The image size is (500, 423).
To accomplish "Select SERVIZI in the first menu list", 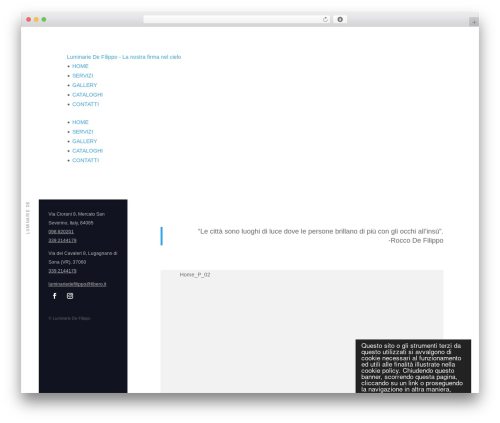I will (83, 76).
